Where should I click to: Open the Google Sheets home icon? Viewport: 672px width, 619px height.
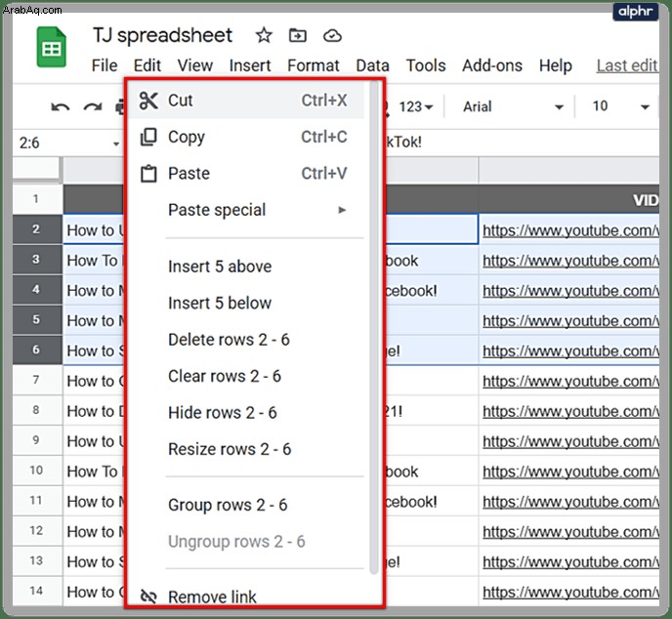(52, 47)
